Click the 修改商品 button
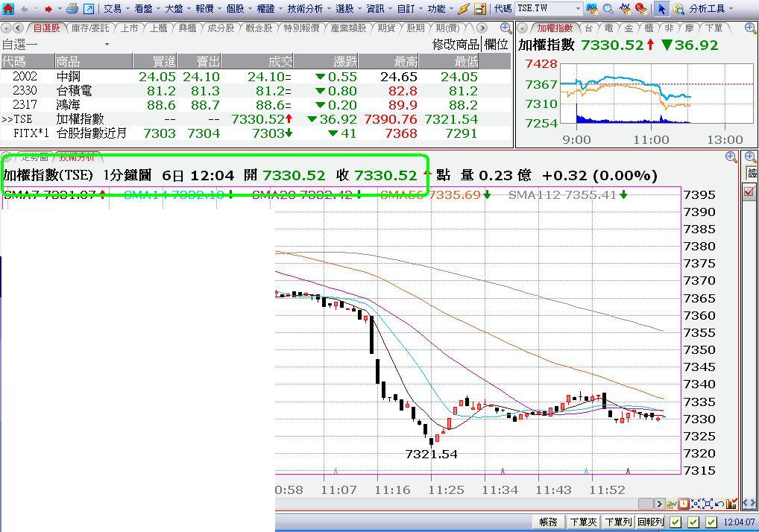The image size is (759, 532). (x=456, y=45)
